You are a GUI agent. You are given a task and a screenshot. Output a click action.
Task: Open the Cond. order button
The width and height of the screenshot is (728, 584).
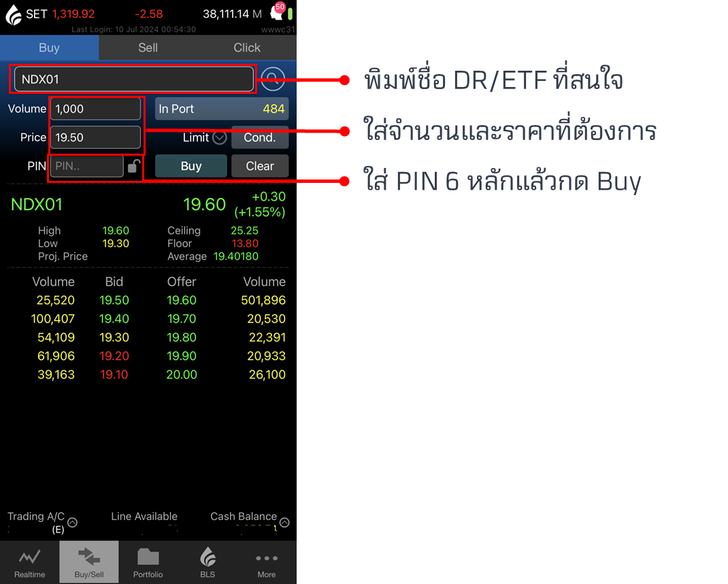pos(259,137)
